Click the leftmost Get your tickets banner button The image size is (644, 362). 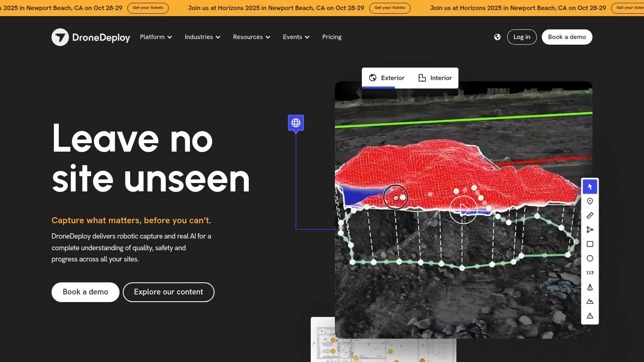click(x=148, y=8)
